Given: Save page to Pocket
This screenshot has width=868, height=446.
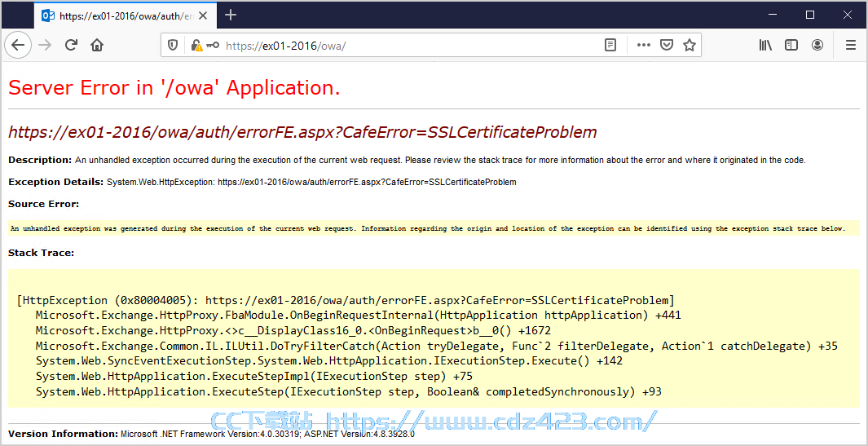Looking at the screenshot, I should point(667,46).
